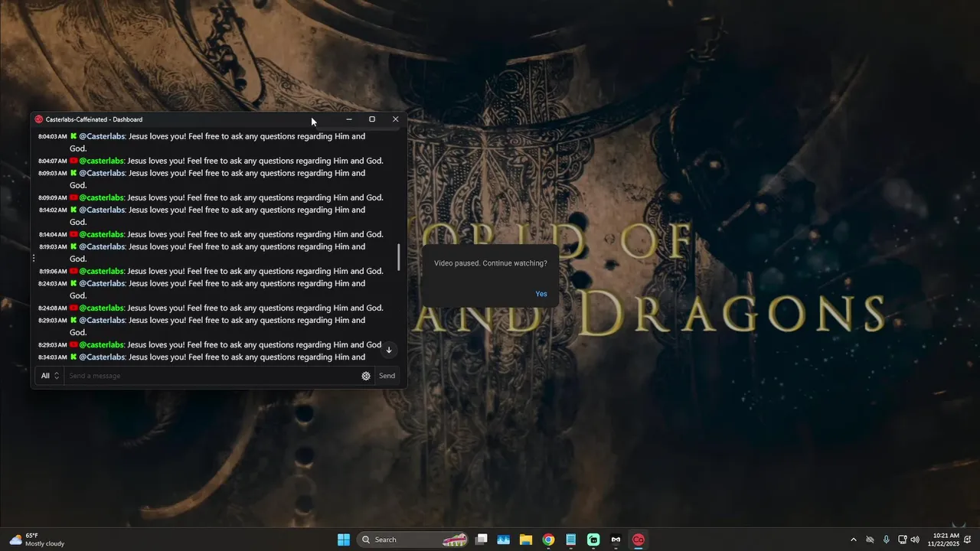Click the Send button in chat
Viewport: 980px width, 551px height.
(x=387, y=376)
